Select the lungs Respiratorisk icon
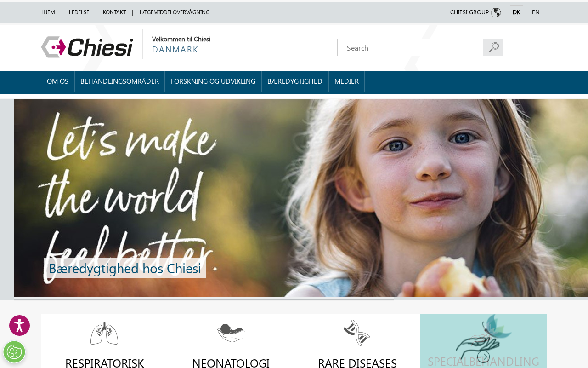The height and width of the screenshot is (368, 588). (x=104, y=333)
